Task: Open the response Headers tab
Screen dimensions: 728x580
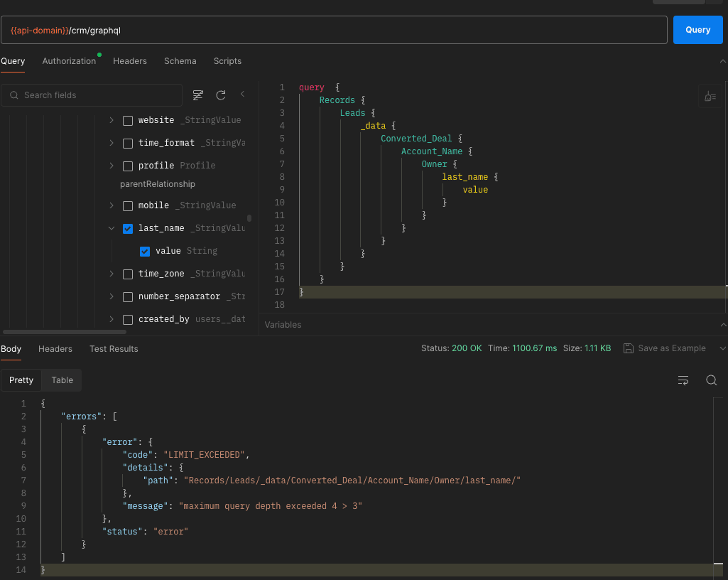Action: pyautogui.click(x=55, y=349)
